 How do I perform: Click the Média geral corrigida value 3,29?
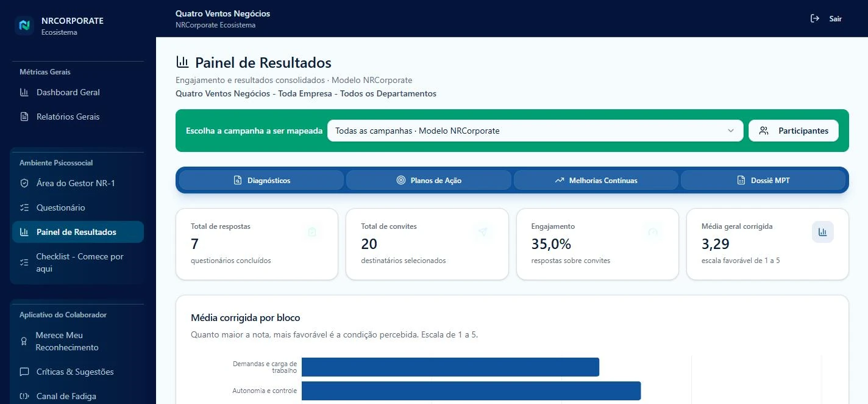click(716, 244)
